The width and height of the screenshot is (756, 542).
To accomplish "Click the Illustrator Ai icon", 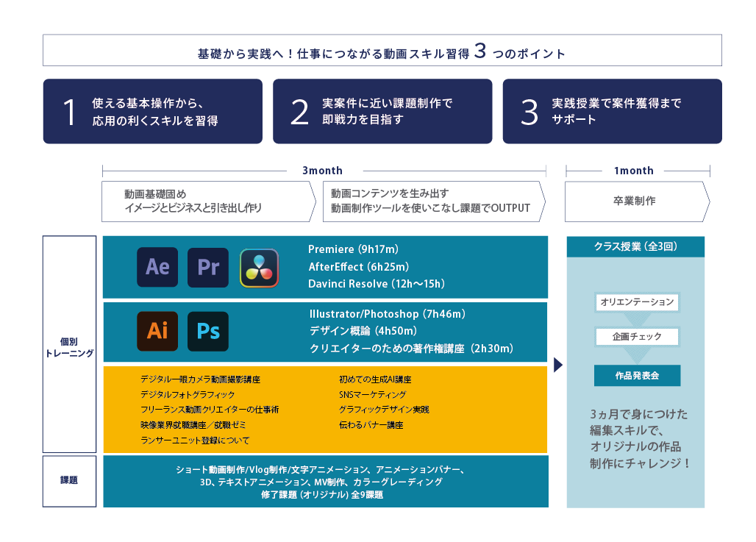I will point(157,331).
